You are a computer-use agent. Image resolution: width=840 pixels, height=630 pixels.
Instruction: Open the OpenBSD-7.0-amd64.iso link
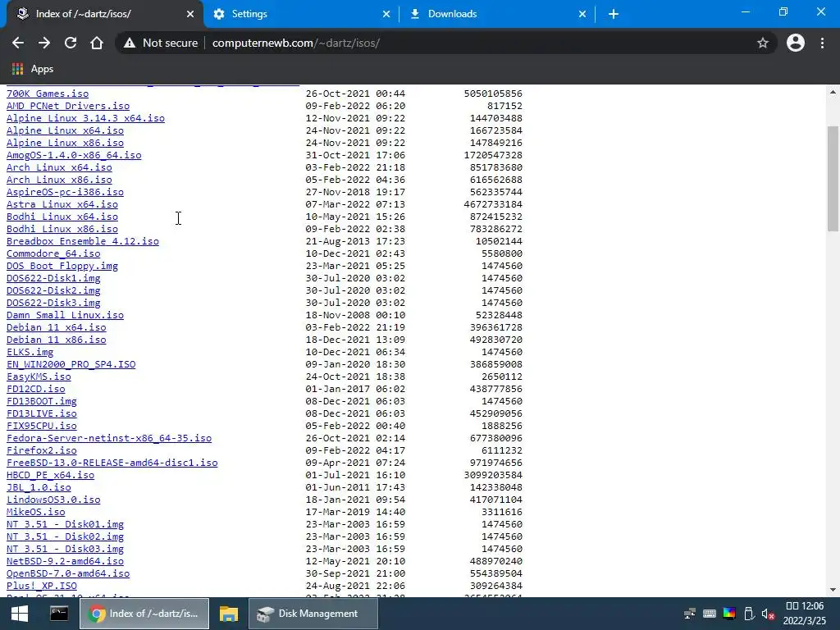click(68, 574)
